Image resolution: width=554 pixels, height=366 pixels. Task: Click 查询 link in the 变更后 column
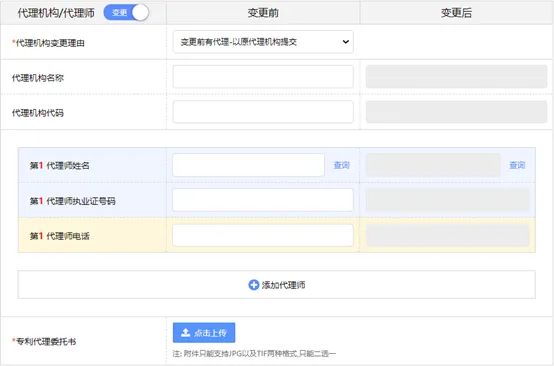click(517, 165)
